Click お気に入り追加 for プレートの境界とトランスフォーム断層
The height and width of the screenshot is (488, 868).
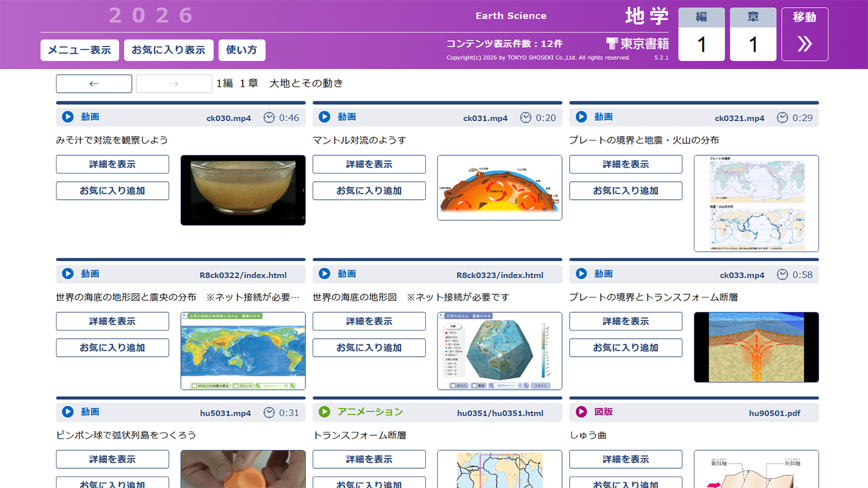pyautogui.click(x=625, y=347)
